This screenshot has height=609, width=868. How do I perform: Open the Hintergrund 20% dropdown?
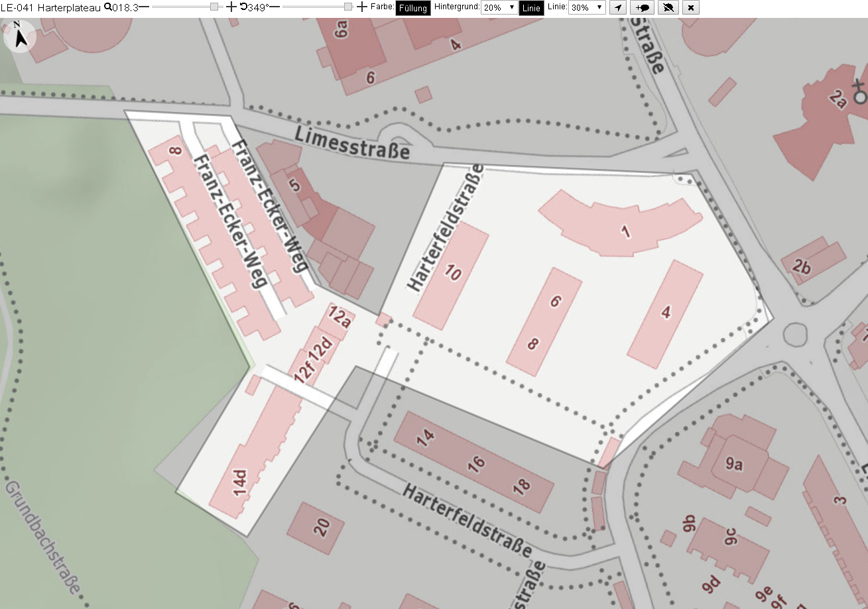coord(499,7)
